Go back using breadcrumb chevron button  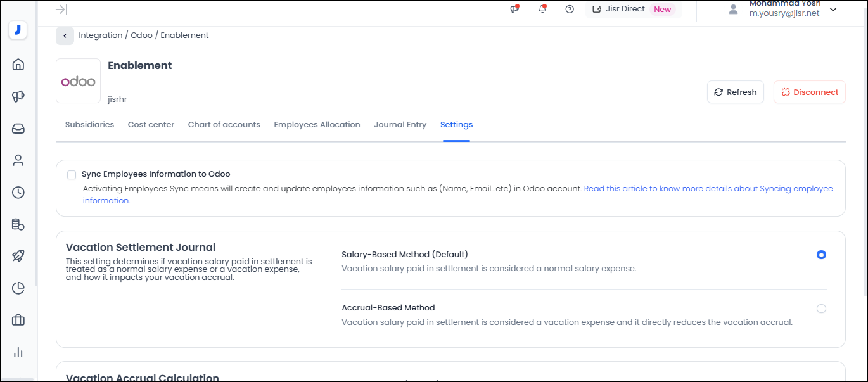(65, 36)
